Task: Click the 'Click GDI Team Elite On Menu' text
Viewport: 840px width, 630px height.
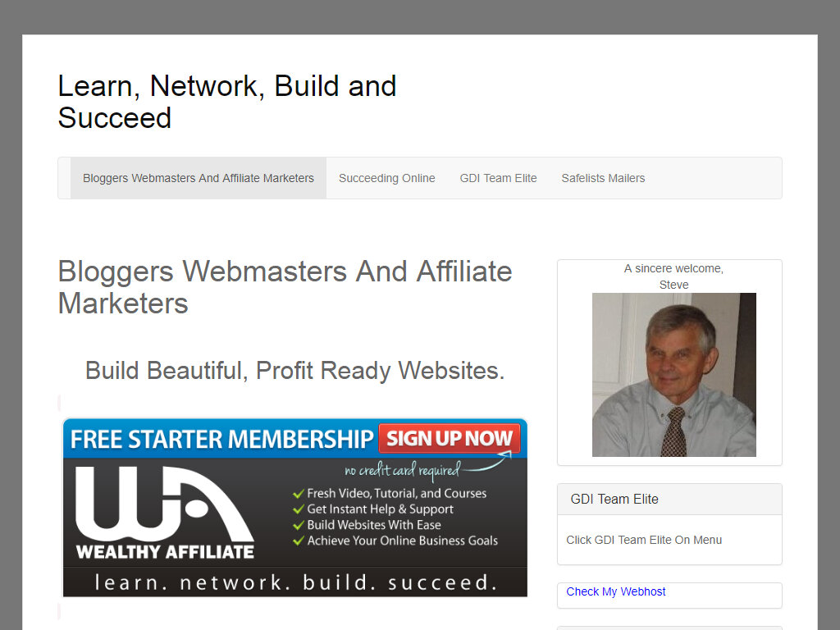Action: (x=644, y=540)
